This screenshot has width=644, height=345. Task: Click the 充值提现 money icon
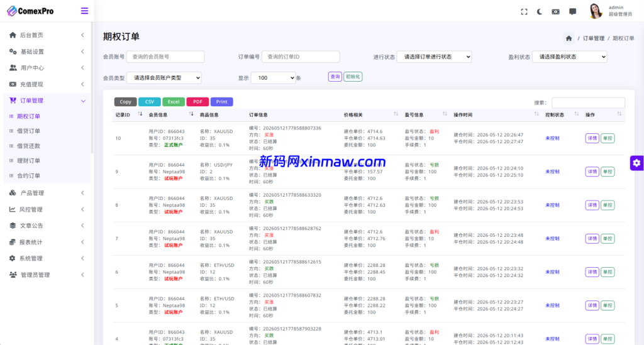[13, 84]
